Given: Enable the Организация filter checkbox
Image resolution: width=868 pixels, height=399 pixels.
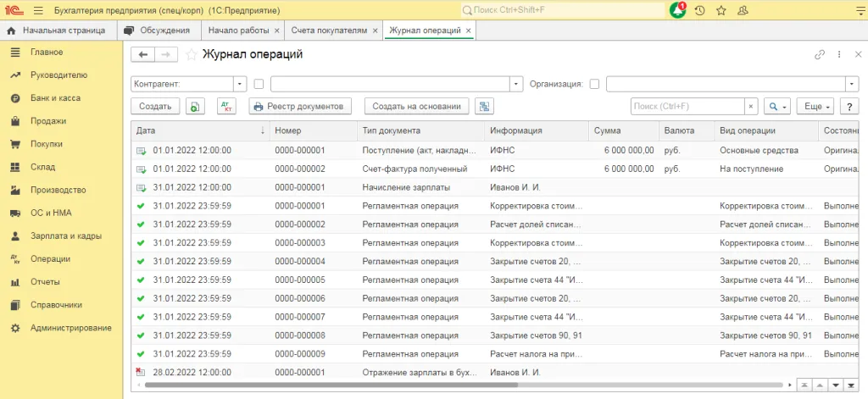Looking at the screenshot, I should pyautogui.click(x=594, y=84).
